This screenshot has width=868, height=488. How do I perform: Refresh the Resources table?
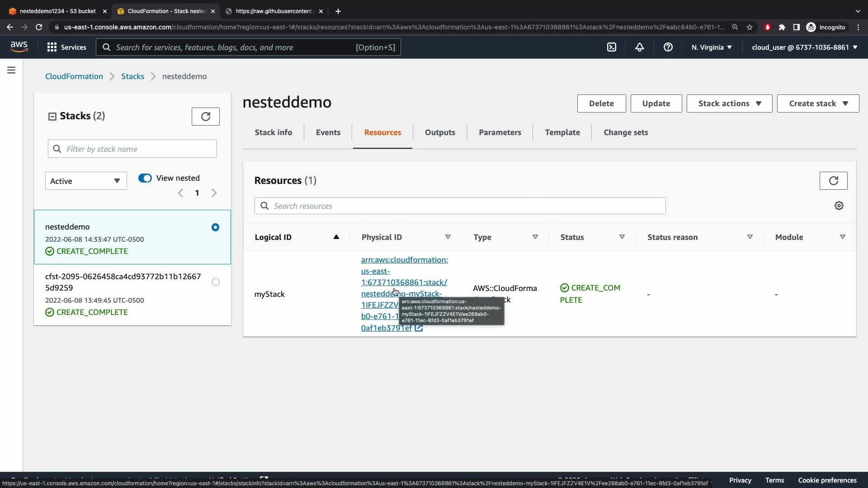[x=833, y=181]
